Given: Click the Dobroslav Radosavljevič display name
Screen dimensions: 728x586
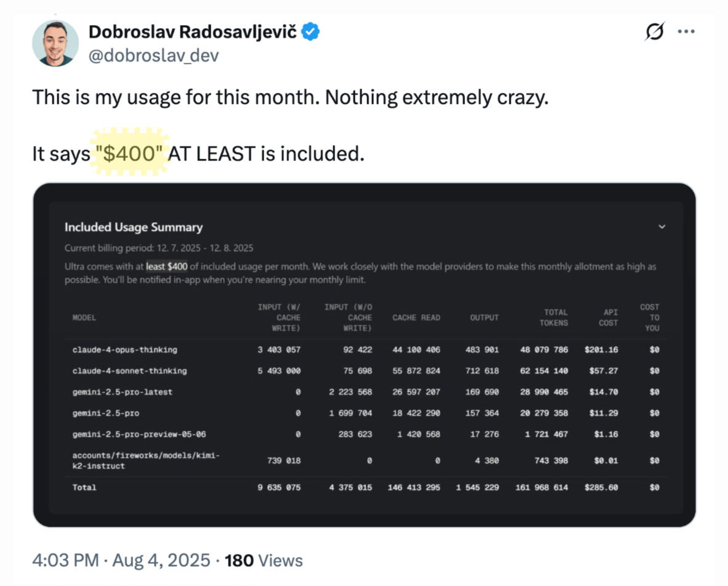Looking at the screenshot, I should [192, 31].
